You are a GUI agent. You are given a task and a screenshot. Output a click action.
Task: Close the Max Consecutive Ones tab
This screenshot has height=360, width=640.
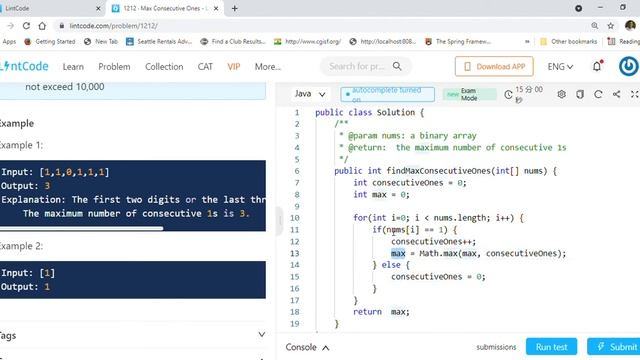pyautogui.click(x=216, y=8)
